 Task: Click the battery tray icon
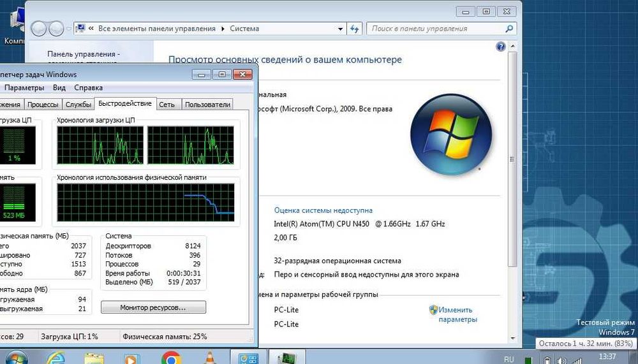547,360
